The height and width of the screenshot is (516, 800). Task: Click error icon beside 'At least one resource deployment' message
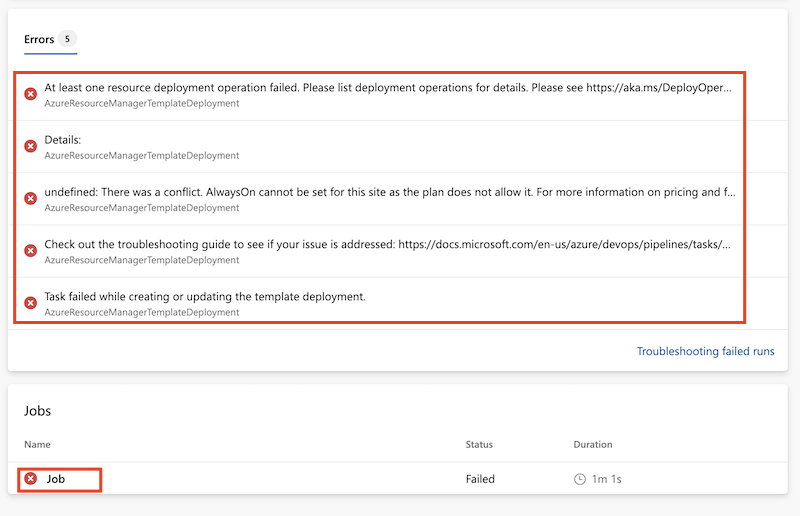click(31, 94)
